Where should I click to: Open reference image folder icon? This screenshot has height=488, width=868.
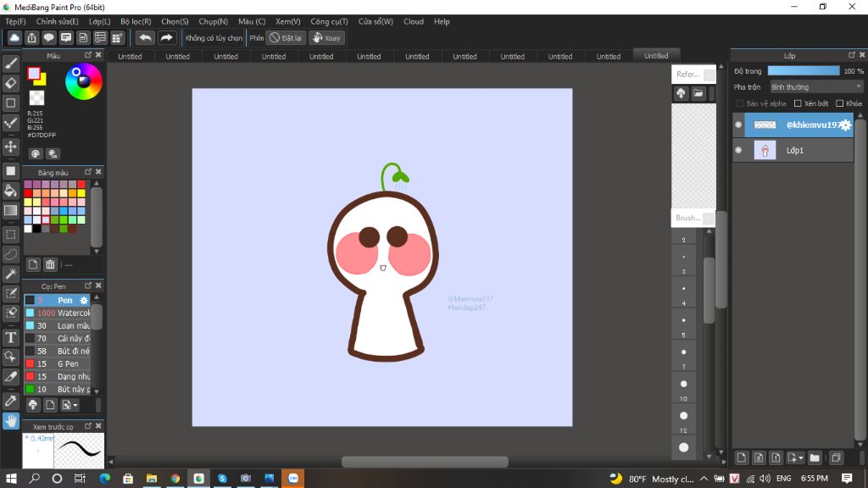tap(698, 93)
